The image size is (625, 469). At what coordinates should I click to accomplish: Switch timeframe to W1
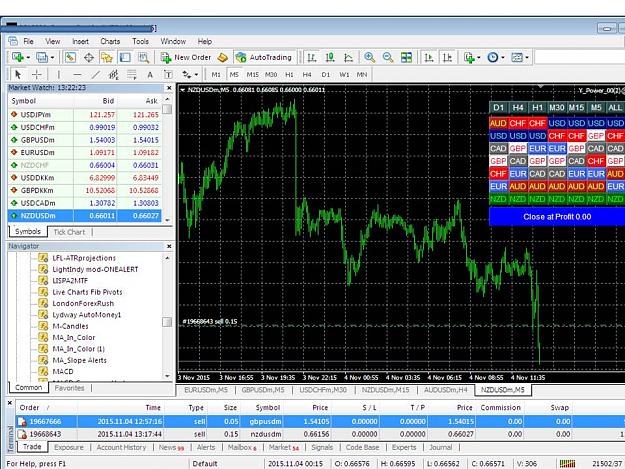click(x=344, y=75)
